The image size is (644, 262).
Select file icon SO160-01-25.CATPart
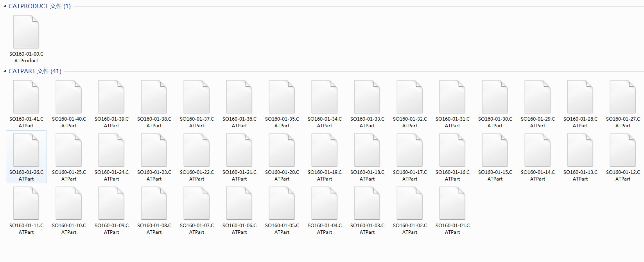coord(69,150)
